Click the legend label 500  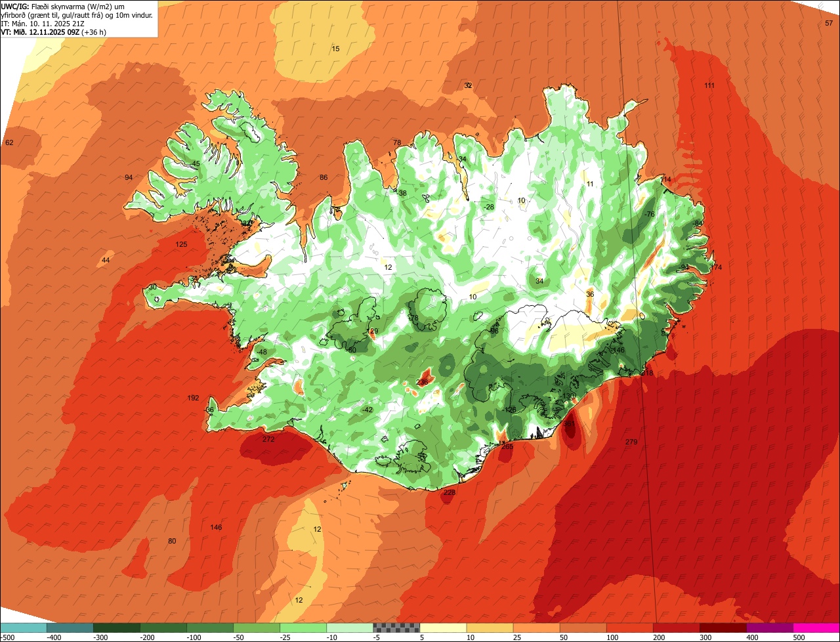799,637
